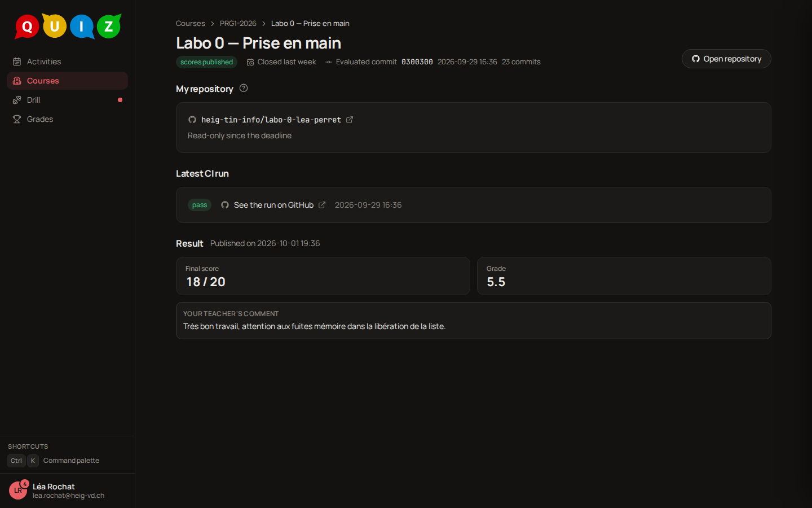Select Courses in the sidebar

coord(67,81)
